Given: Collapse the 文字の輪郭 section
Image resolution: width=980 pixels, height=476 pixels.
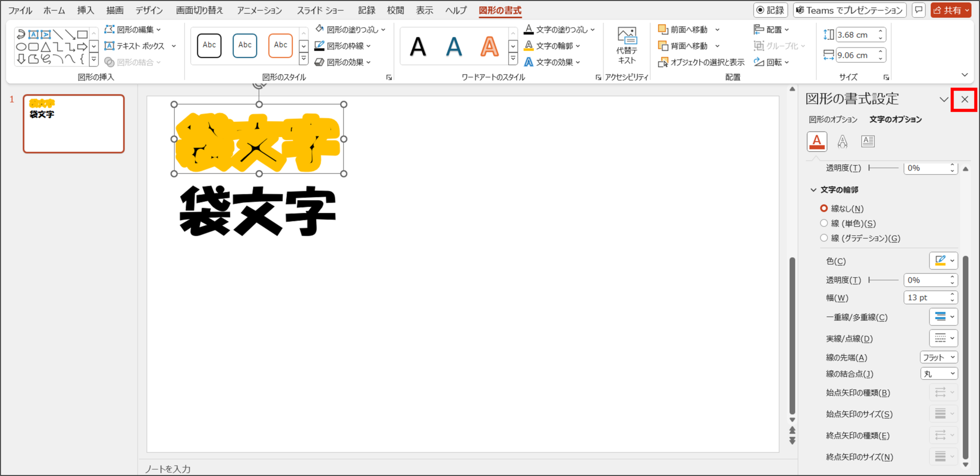Looking at the screenshot, I should pyautogui.click(x=813, y=190).
